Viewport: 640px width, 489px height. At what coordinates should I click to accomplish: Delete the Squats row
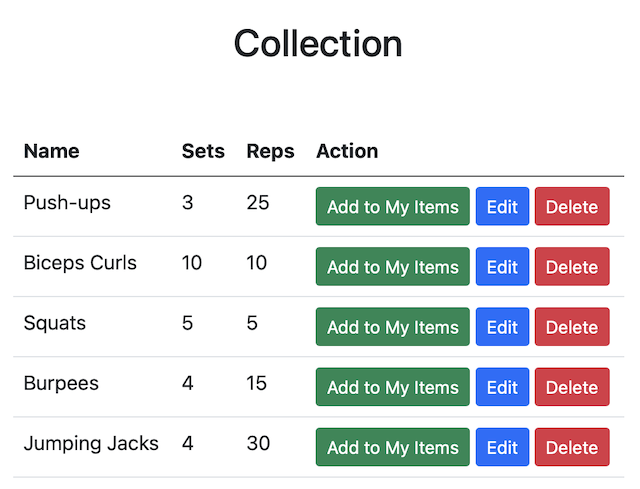[x=572, y=327]
